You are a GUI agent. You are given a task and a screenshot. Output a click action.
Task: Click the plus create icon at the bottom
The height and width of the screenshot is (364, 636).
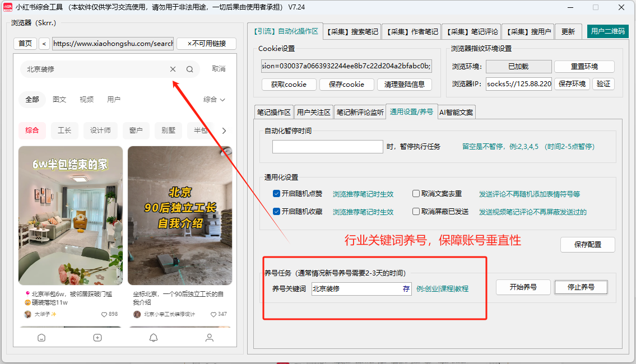[97, 338]
